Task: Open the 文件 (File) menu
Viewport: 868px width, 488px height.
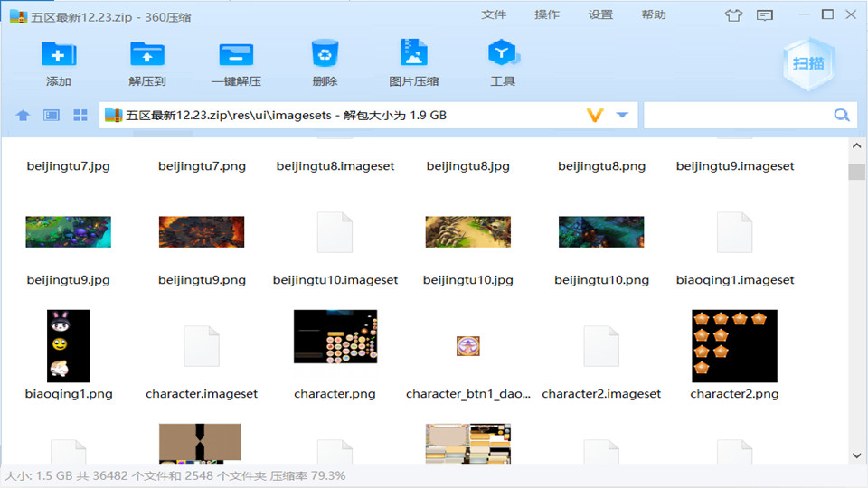Action: click(494, 15)
